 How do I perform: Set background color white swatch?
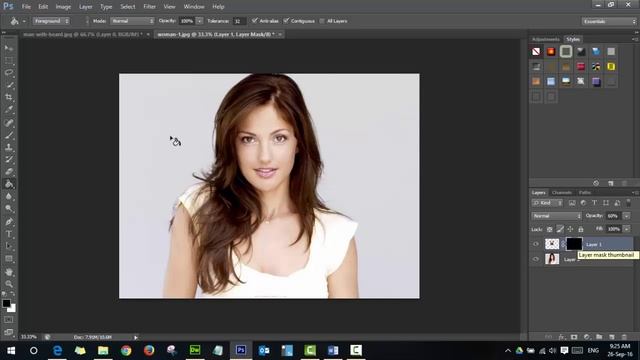[x=12, y=309]
